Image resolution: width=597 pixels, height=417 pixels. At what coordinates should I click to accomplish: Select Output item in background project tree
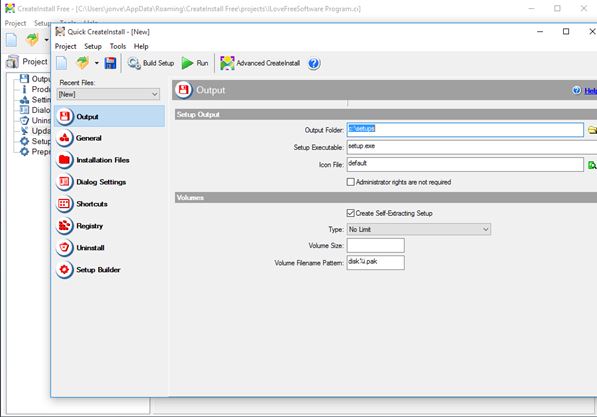point(35,79)
